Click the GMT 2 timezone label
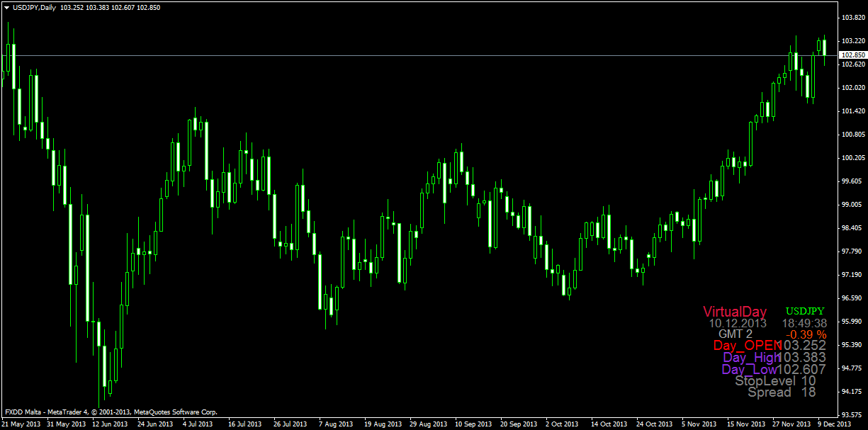The width and height of the screenshot is (868, 430). point(735,334)
